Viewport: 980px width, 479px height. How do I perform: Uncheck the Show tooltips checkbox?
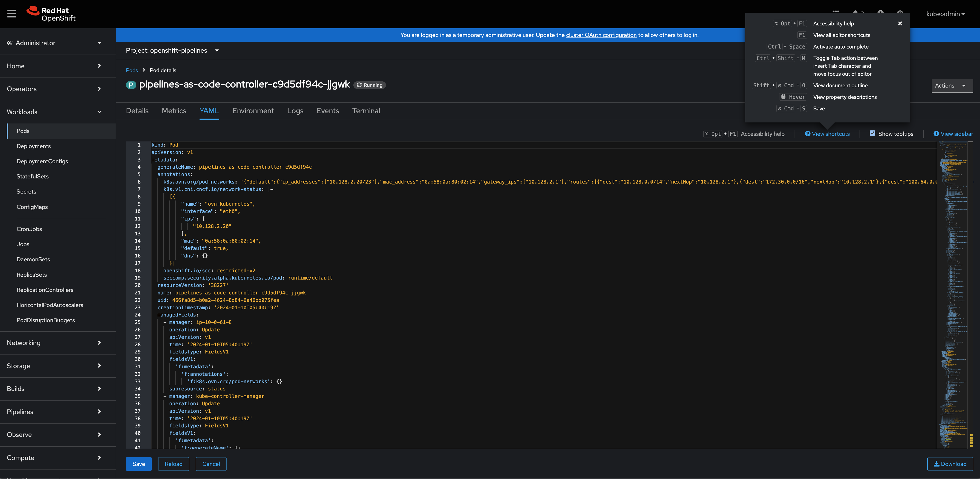coord(872,133)
